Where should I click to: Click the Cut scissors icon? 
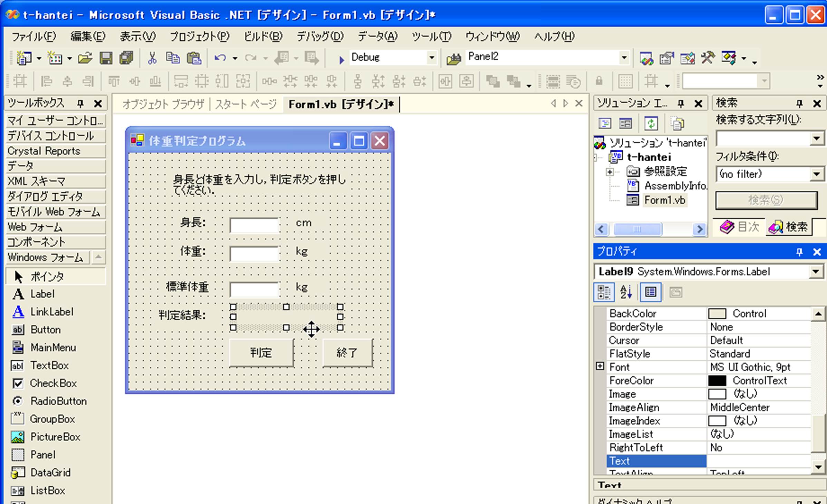click(x=152, y=58)
